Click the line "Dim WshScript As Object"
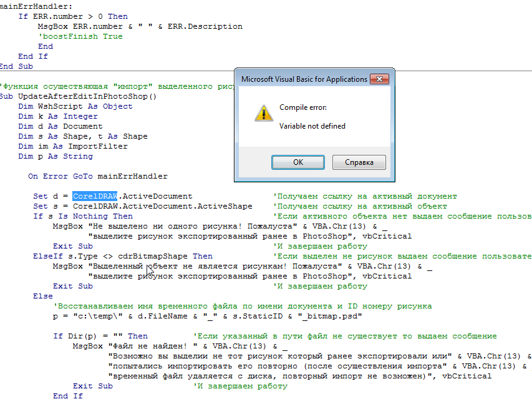Viewport: 532px width, 404px height. click(75, 106)
